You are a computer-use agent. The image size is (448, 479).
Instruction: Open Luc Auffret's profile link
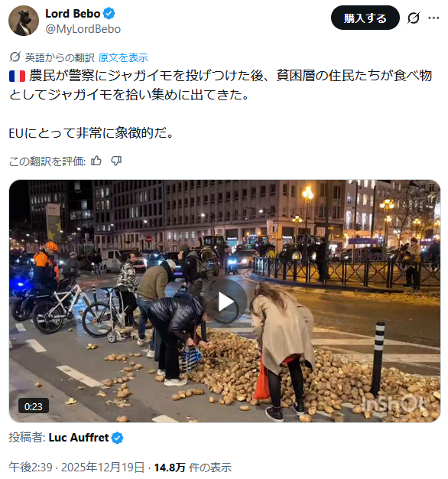pos(79,438)
